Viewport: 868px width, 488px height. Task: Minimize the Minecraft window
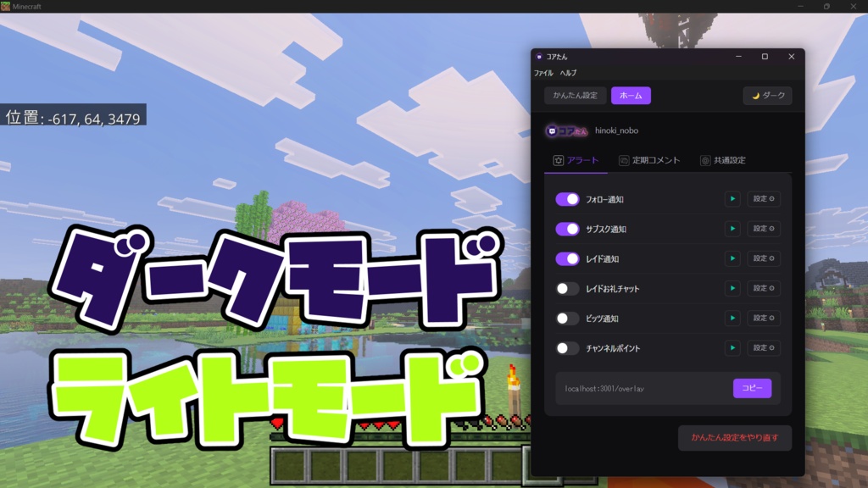click(800, 6)
